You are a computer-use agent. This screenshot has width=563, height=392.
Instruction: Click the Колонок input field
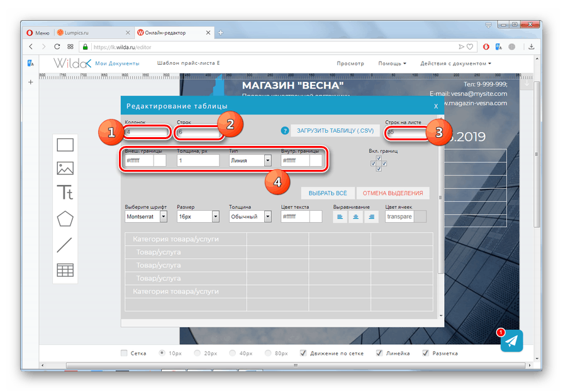[147, 132]
